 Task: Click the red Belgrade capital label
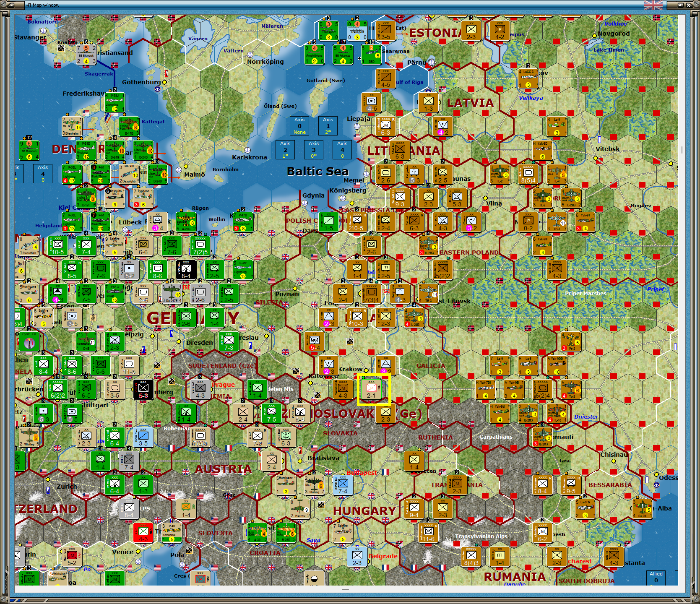(383, 556)
